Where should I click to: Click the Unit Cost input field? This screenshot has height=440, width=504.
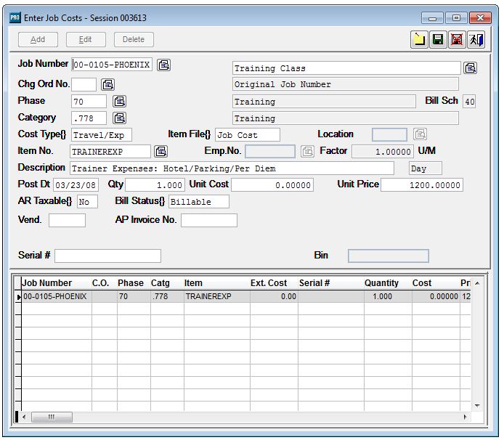[272, 185]
